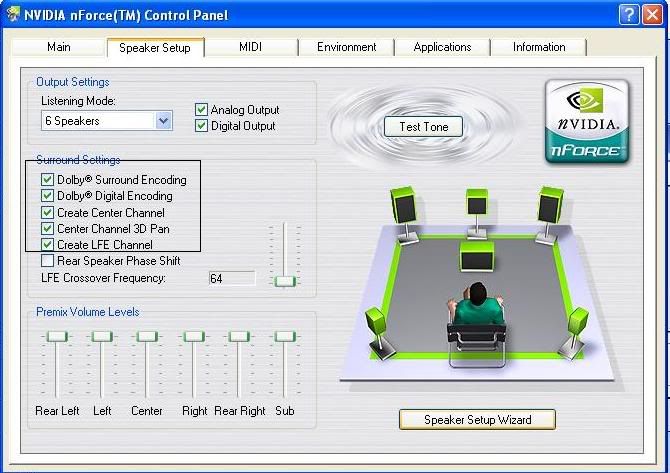Uncheck Create LFE Channel option
The height and width of the screenshot is (473, 670).
tap(47, 245)
